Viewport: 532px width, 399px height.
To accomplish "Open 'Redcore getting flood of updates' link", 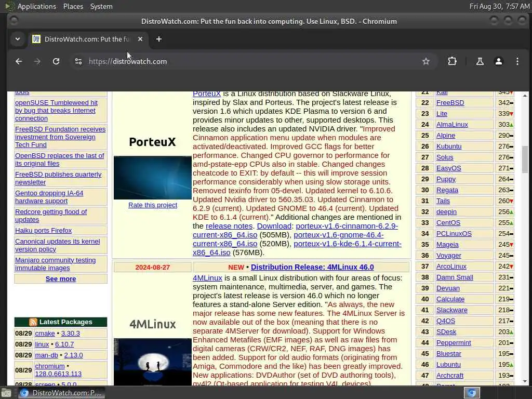I will (x=51, y=216).
